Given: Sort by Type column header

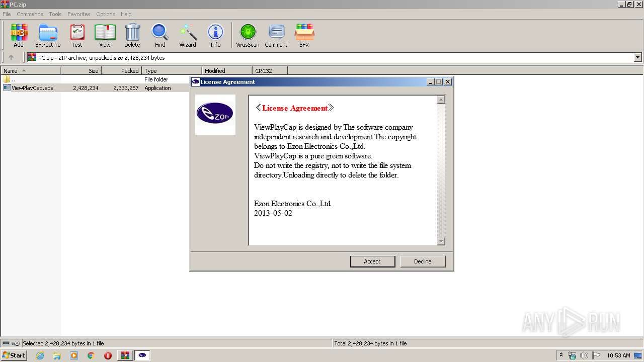Looking at the screenshot, I should (x=172, y=71).
